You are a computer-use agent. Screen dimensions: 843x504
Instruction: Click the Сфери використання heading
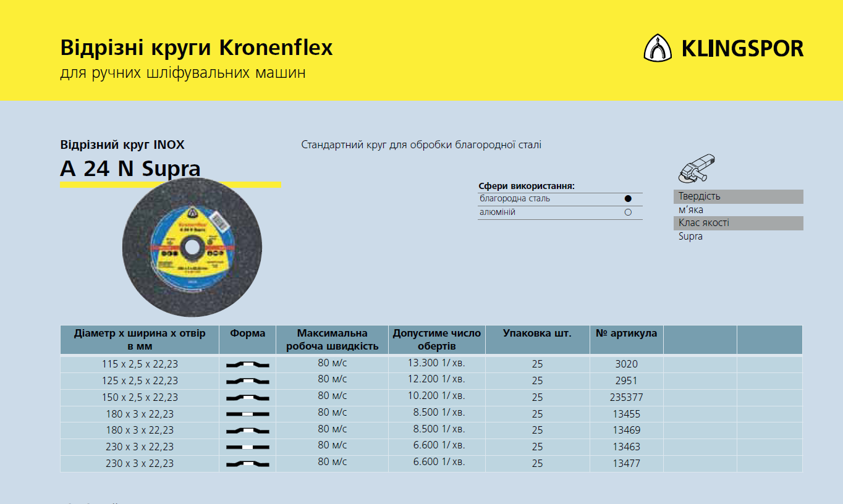tap(527, 186)
